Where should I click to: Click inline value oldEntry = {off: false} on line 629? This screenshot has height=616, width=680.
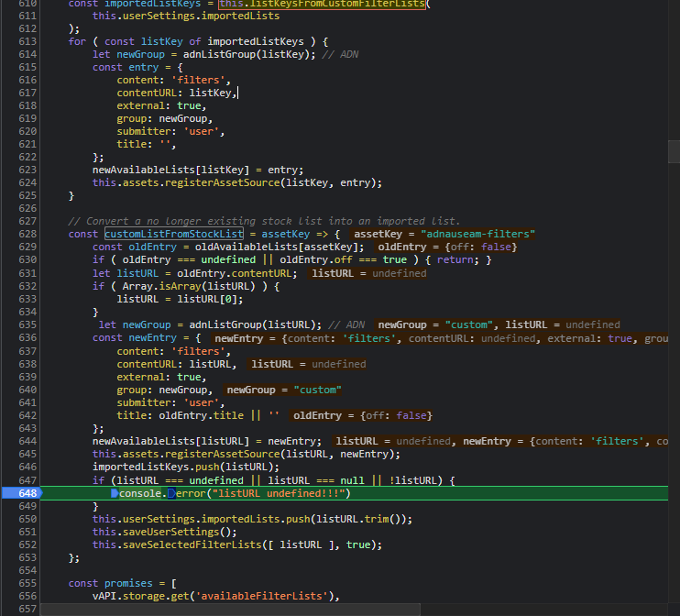coord(447,247)
